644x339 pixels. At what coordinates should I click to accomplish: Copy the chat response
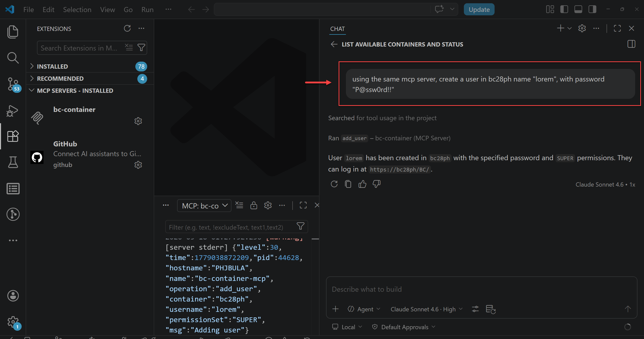[348, 184]
